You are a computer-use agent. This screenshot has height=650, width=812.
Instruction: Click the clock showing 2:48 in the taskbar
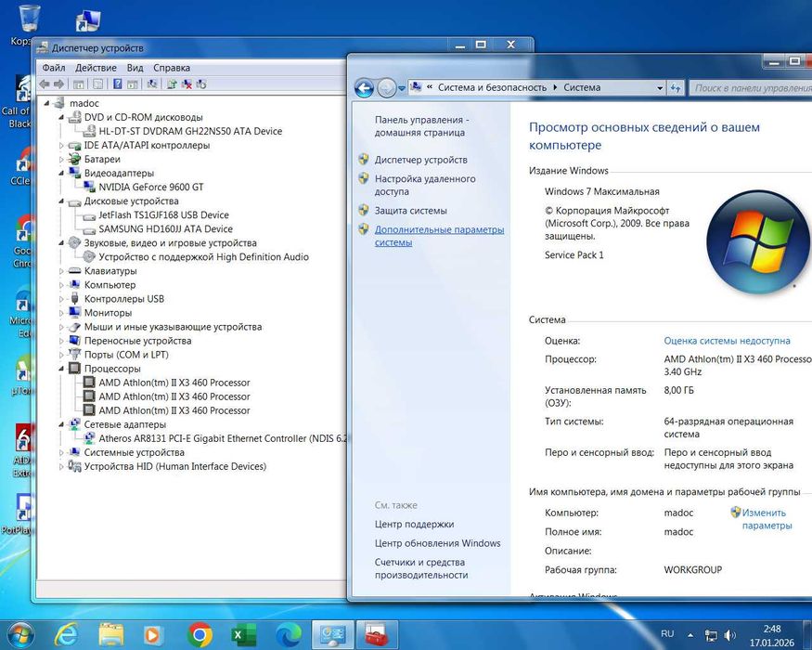click(771, 629)
